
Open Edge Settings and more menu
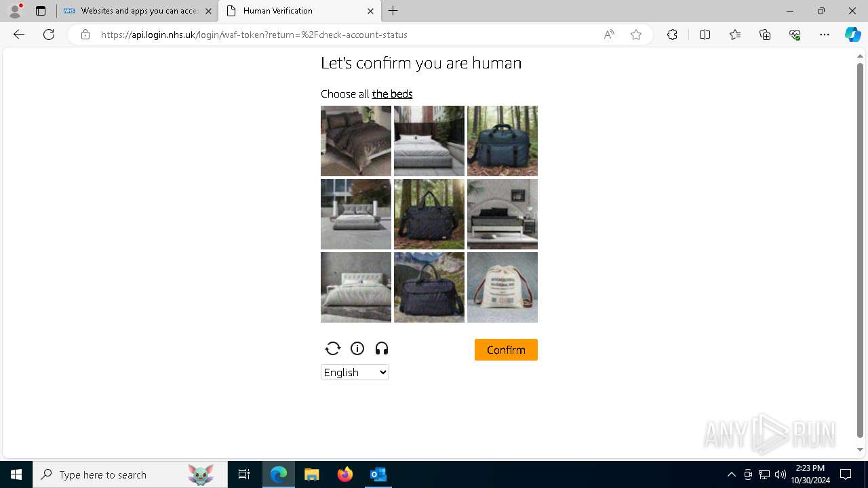[x=825, y=35]
